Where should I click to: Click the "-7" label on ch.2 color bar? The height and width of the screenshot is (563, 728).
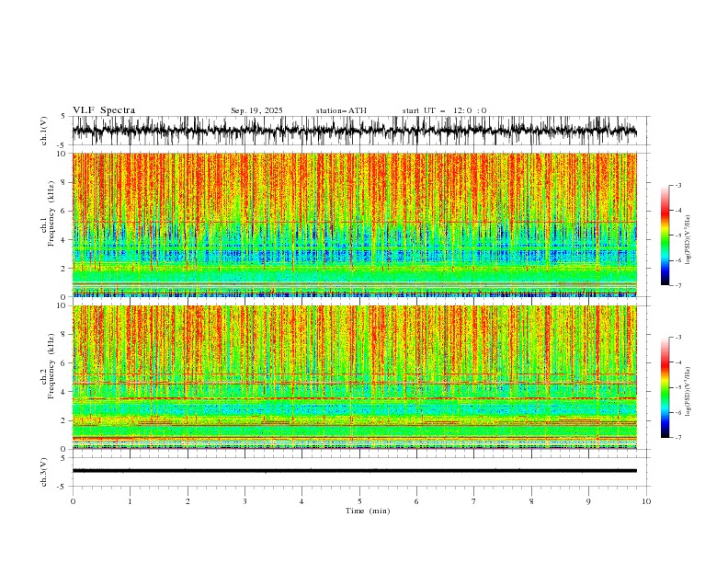677,438
